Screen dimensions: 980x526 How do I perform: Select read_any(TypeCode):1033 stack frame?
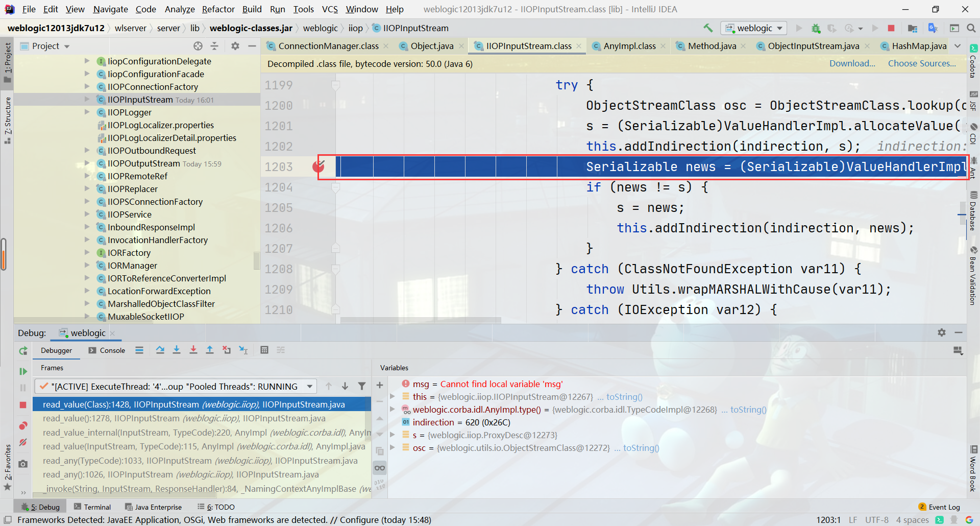tap(202, 461)
